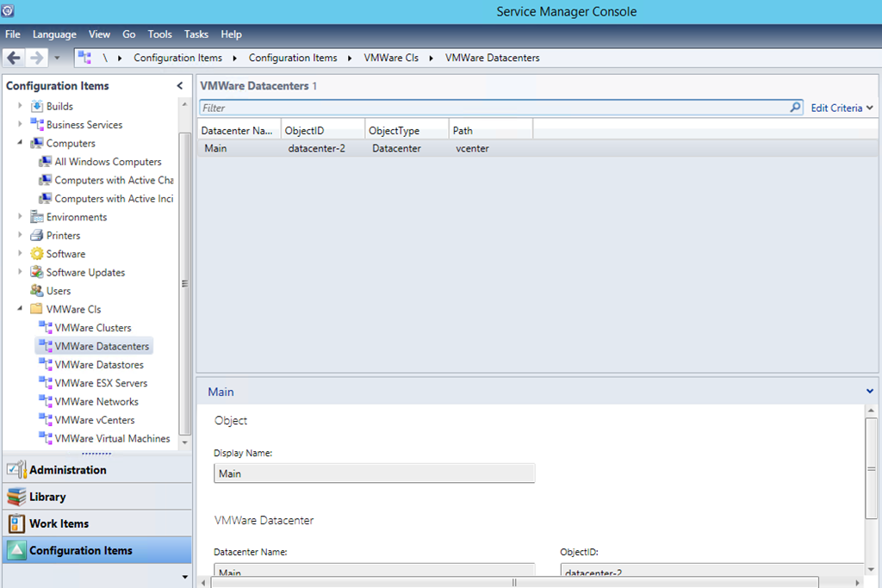Select VMWare Virtual Machines view
This screenshot has width=882, height=588.
112,438
